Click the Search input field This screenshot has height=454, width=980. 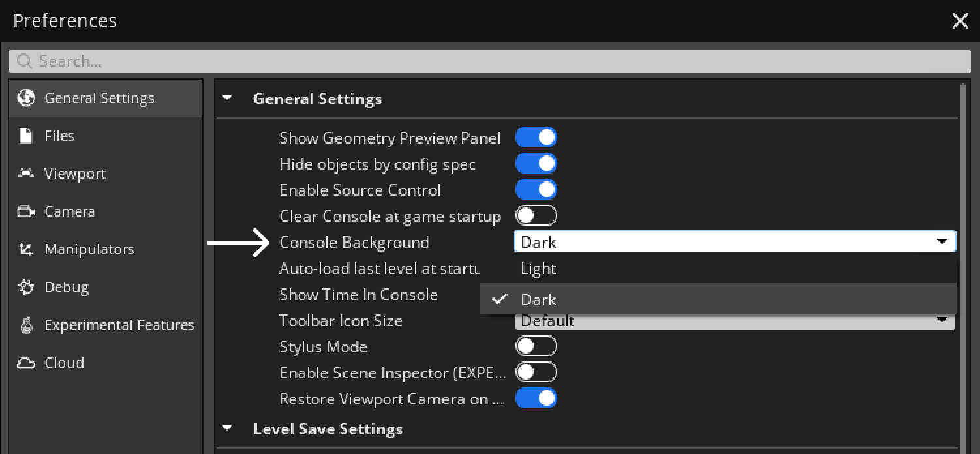[261, 61]
